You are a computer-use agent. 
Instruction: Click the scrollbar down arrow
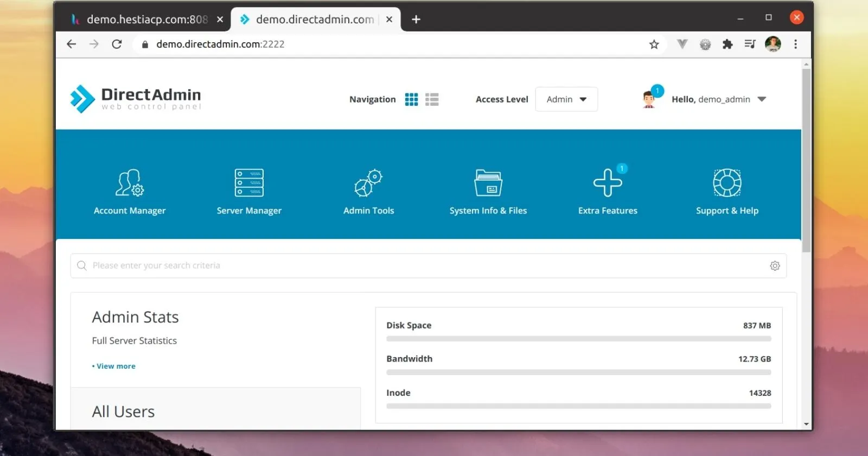coord(806,425)
